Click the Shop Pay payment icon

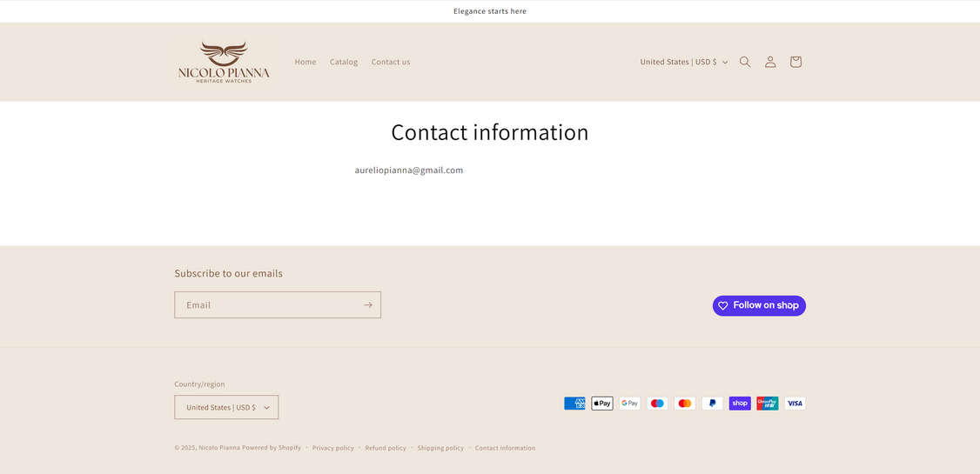740,404
